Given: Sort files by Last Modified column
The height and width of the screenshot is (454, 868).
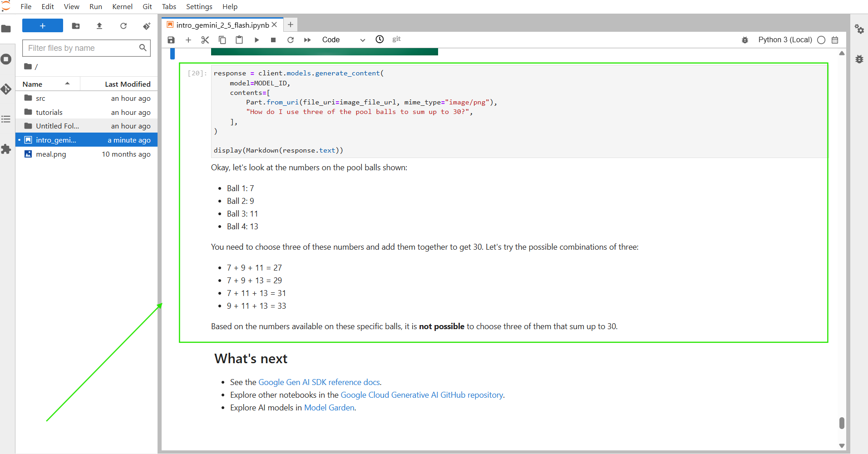Looking at the screenshot, I should tap(128, 84).
